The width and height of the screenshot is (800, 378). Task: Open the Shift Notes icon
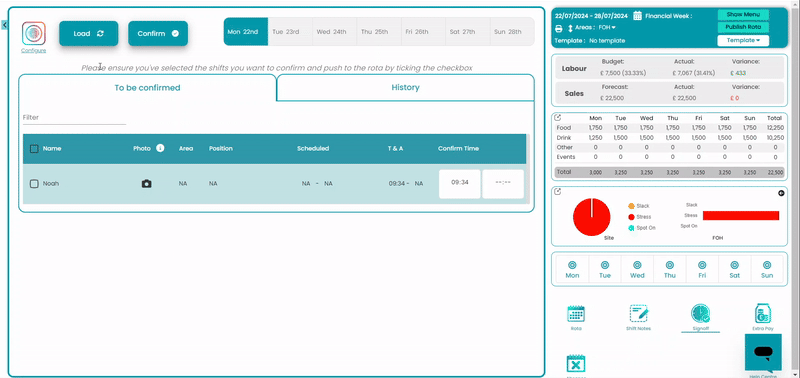pos(638,314)
